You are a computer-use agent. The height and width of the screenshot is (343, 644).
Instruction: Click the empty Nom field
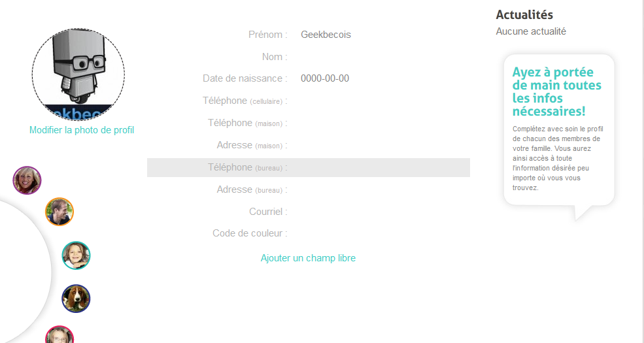[379, 57]
